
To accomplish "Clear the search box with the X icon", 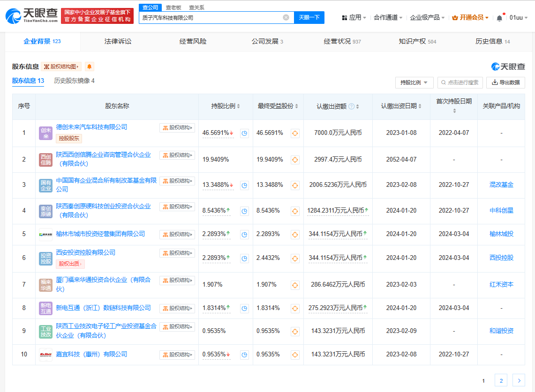I will pyautogui.click(x=286, y=17).
